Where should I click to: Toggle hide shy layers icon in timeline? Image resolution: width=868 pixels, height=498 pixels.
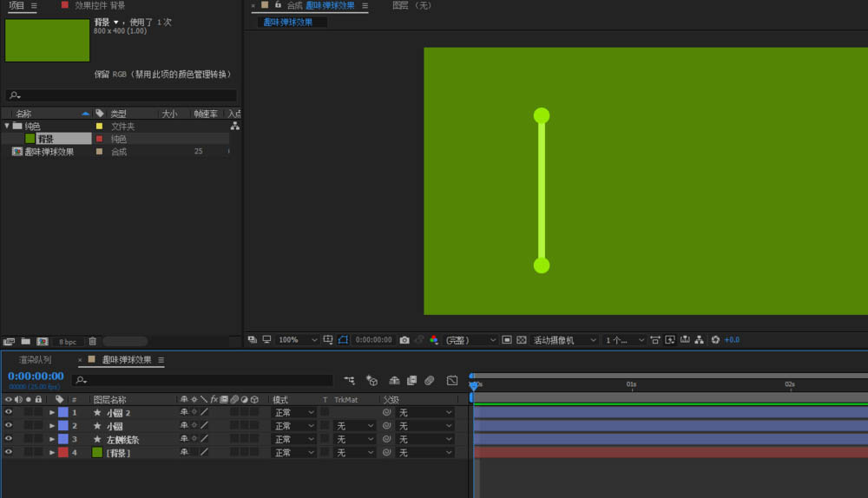394,380
